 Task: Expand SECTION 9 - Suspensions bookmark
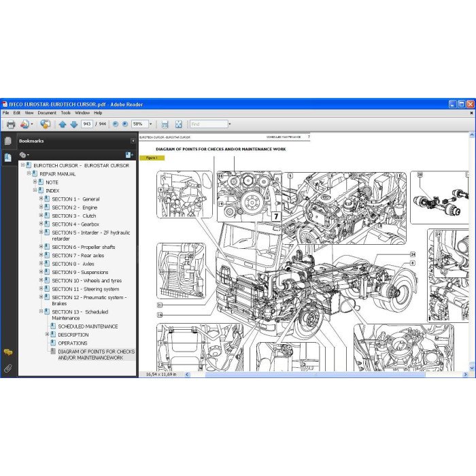click(x=41, y=272)
